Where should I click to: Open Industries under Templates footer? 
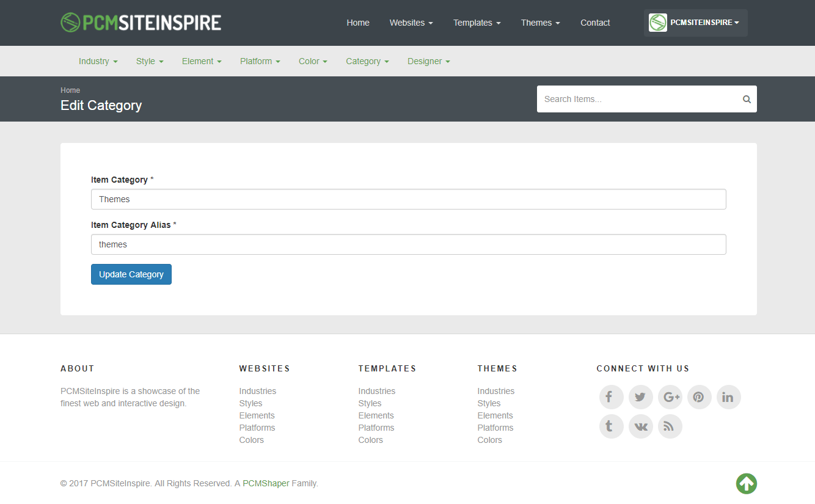[377, 391]
